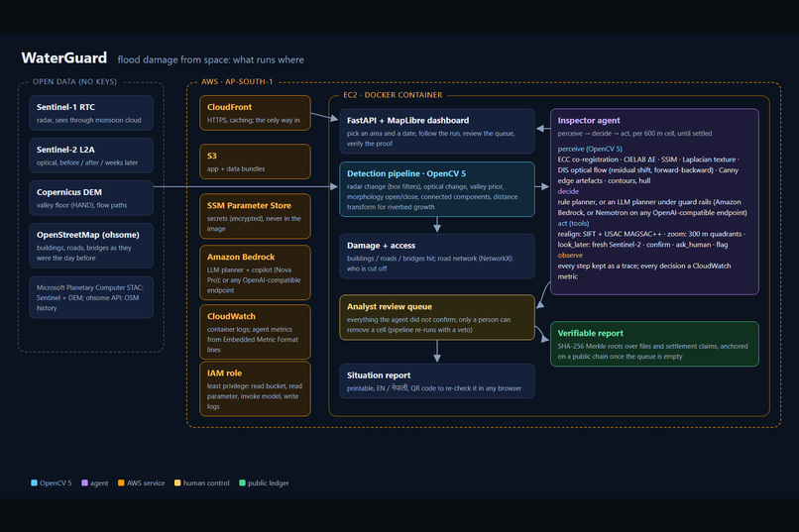The height and width of the screenshot is (532, 799).
Task: Click the orange observe label
Action: [570, 256]
